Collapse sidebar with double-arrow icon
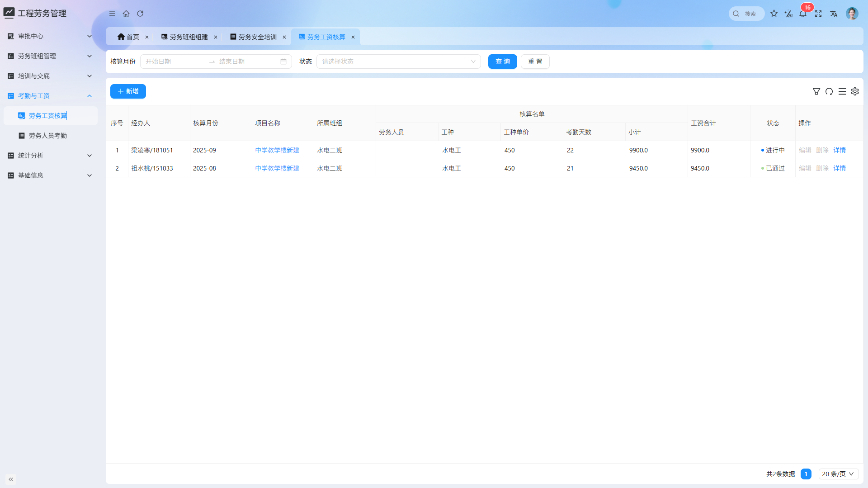Viewport: 868px width, 488px height. (x=11, y=479)
